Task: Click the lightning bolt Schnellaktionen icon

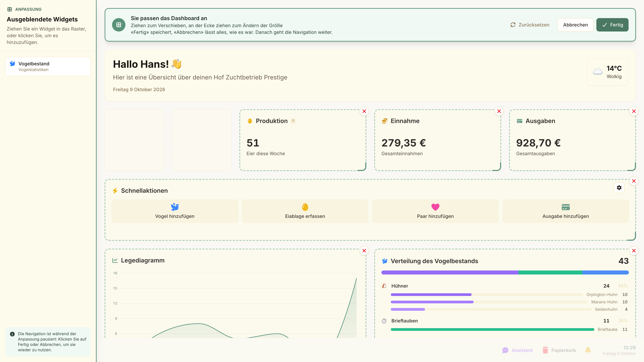Action: click(x=115, y=191)
